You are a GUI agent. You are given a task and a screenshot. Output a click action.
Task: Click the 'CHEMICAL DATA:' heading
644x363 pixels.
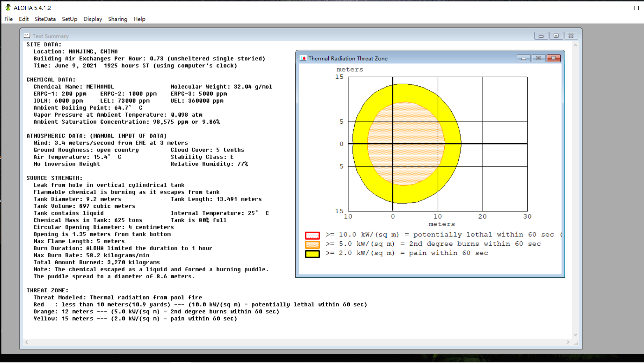[x=51, y=80]
